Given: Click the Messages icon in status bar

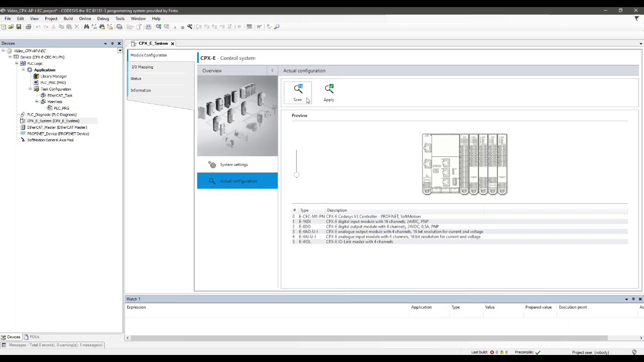Looking at the screenshot, I should point(4,345).
